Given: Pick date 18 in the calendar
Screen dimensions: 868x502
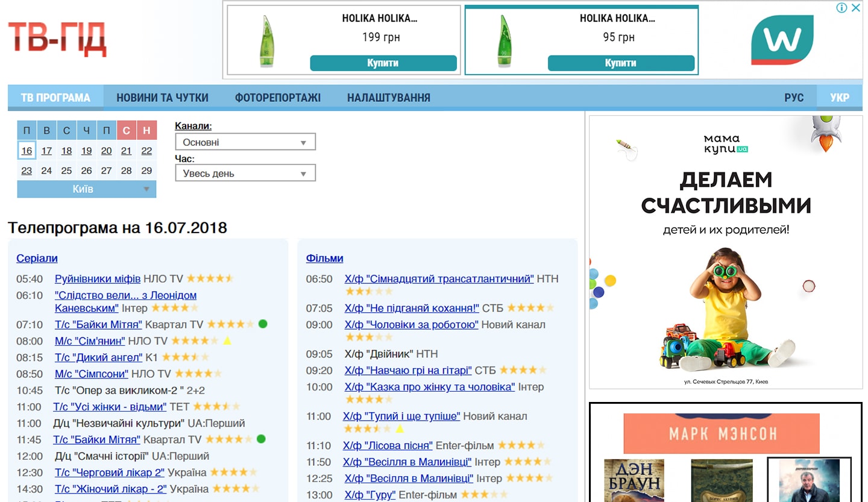Looking at the screenshot, I should pyautogui.click(x=66, y=151).
